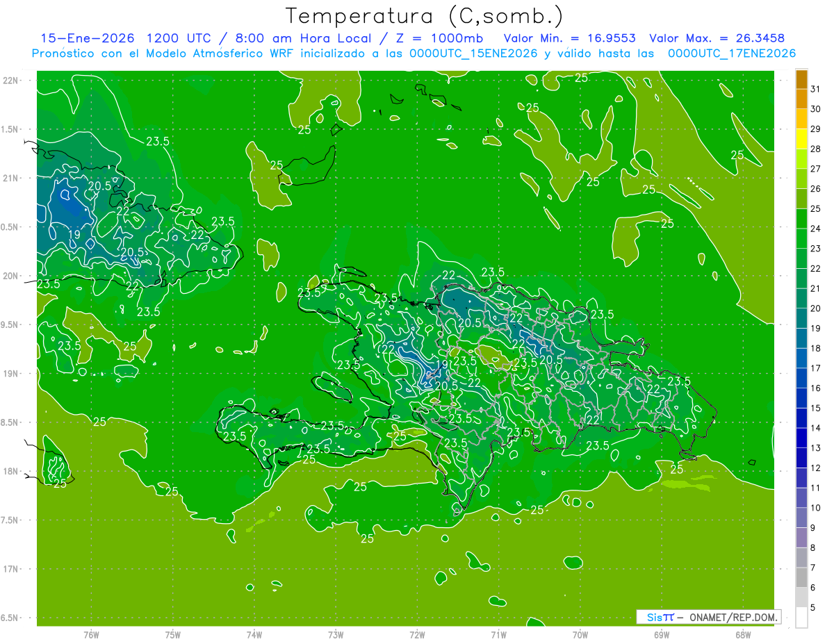Select the Valor Max. = 26.3458 readout

click(717, 38)
